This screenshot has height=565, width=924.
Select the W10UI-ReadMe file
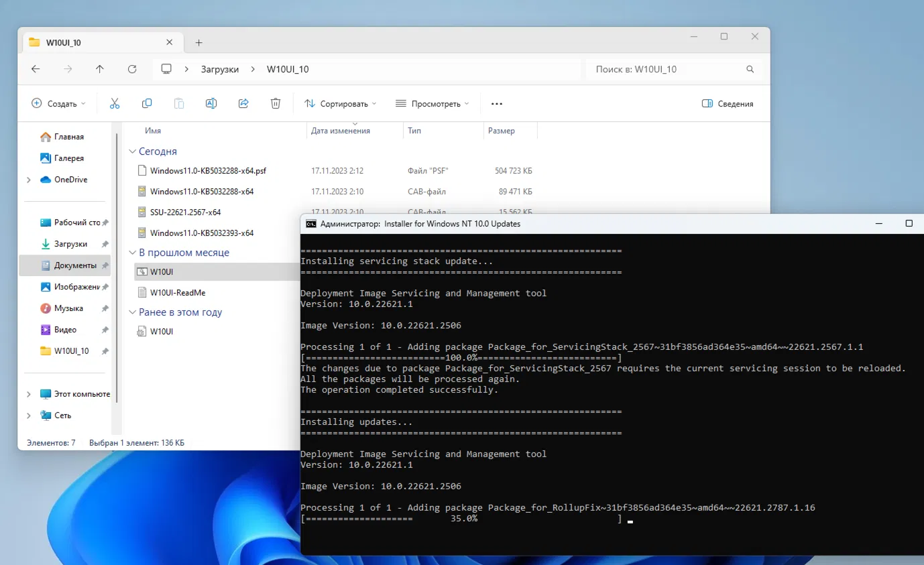[178, 292]
